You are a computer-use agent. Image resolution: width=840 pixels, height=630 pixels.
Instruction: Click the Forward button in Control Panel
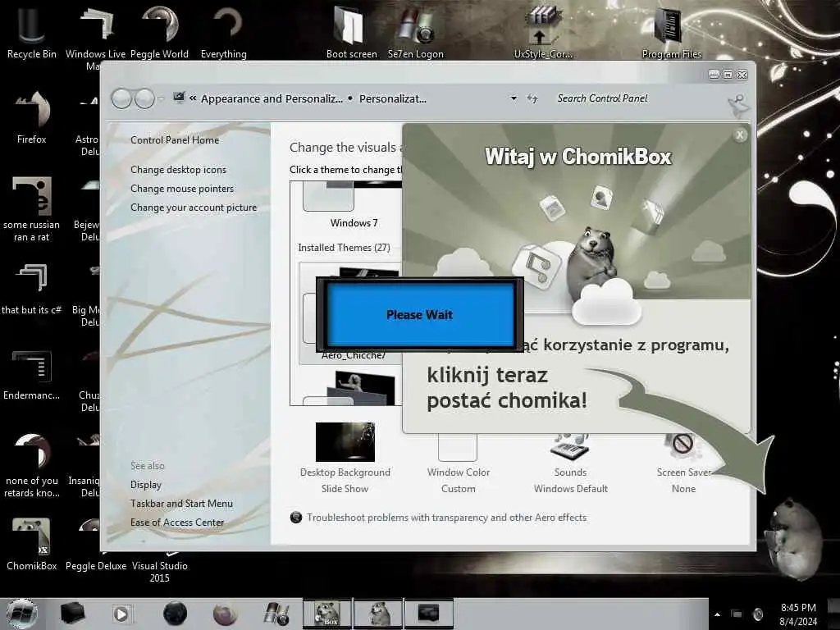tap(144, 98)
